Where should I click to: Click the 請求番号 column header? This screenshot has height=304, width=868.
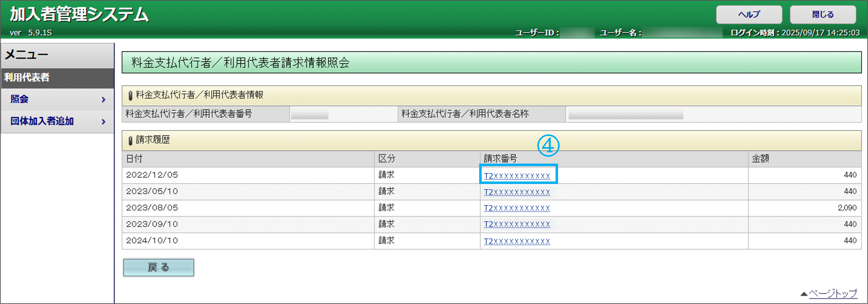pos(500,159)
